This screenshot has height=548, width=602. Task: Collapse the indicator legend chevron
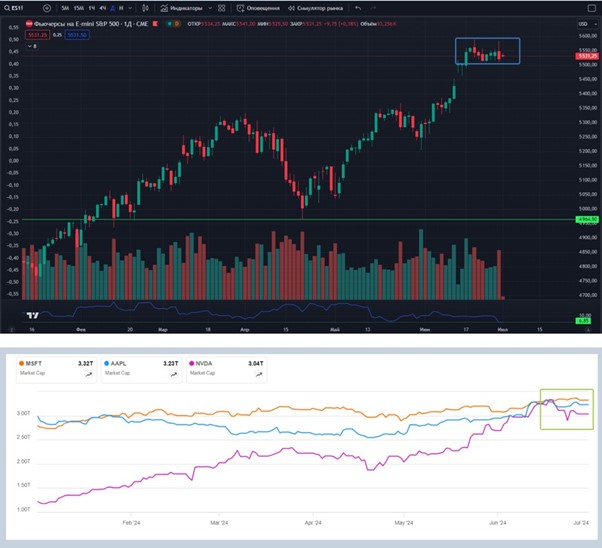[32, 46]
